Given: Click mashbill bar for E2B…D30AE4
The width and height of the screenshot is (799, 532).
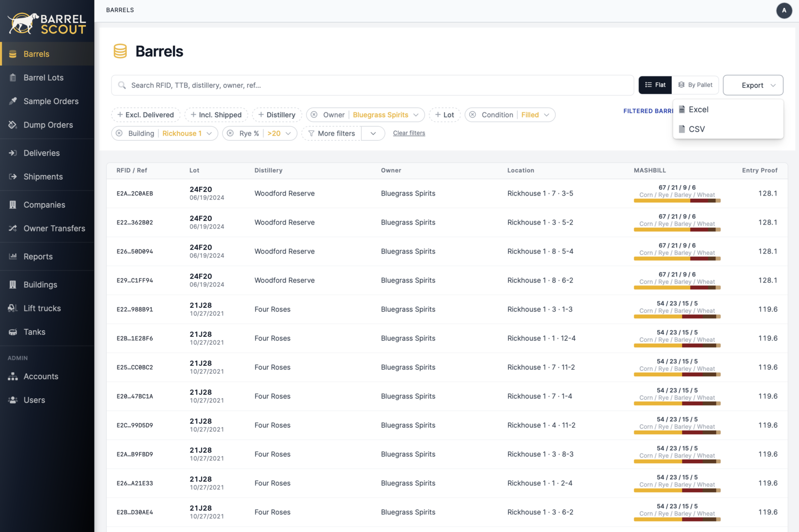Looking at the screenshot, I should 677,519.
